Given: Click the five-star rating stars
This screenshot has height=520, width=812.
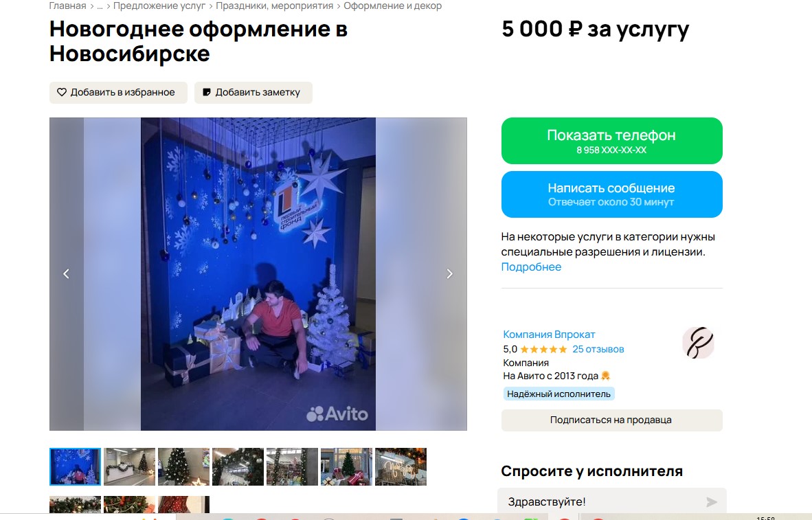Looking at the screenshot, I should pos(544,350).
